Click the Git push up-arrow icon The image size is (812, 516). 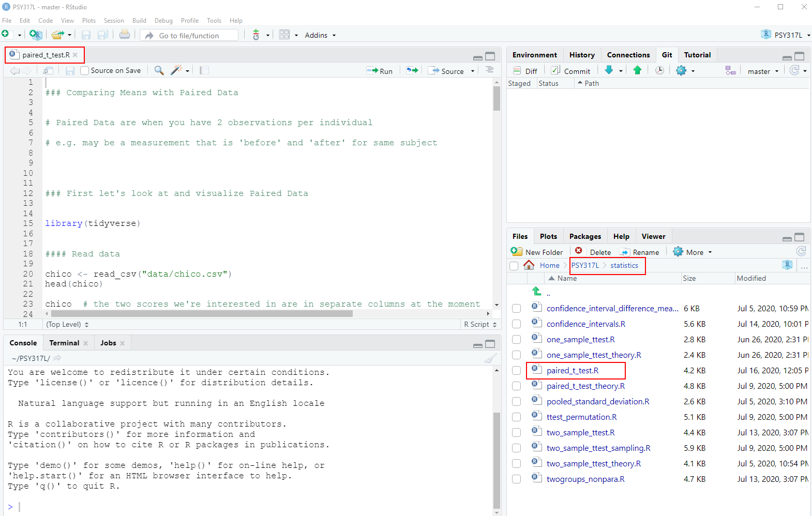pyautogui.click(x=637, y=70)
